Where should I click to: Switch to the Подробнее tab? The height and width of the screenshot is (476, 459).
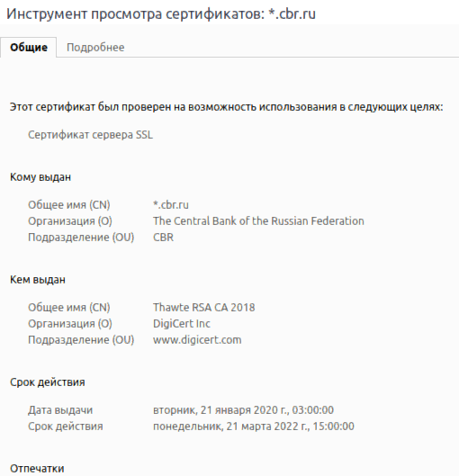coord(95,48)
